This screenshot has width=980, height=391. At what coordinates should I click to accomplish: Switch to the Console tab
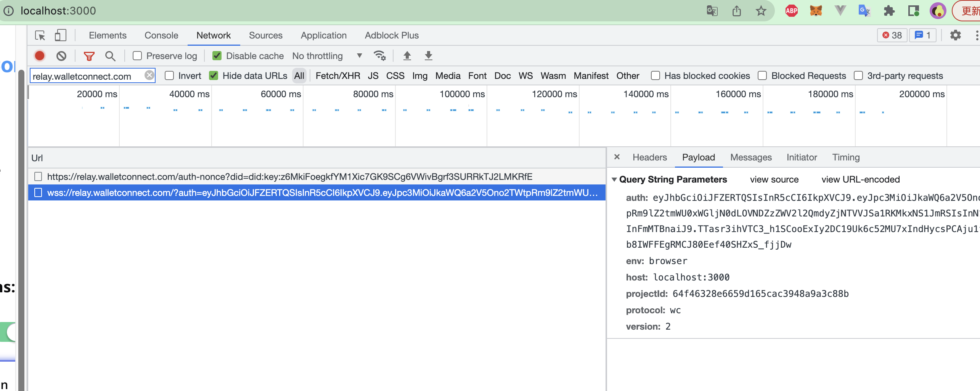pyautogui.click(x=161, y=35)
